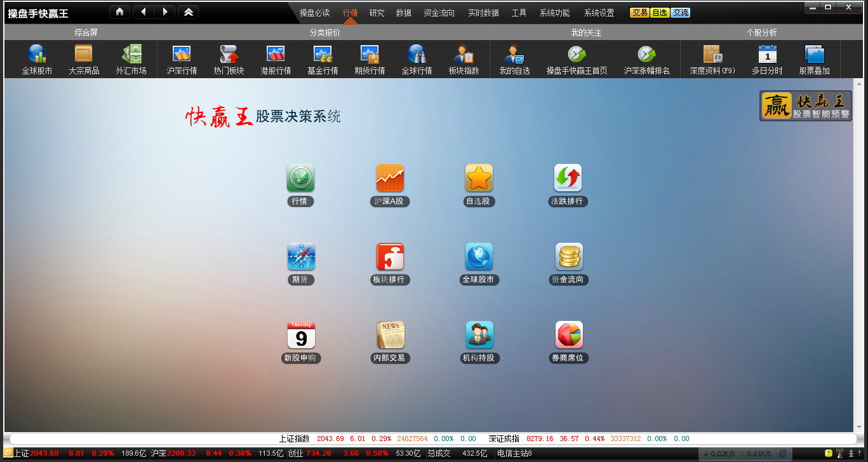This screenshot has width=868, height=462.
Task: Open the 实时数据 menu
Action: click(483, 13)
